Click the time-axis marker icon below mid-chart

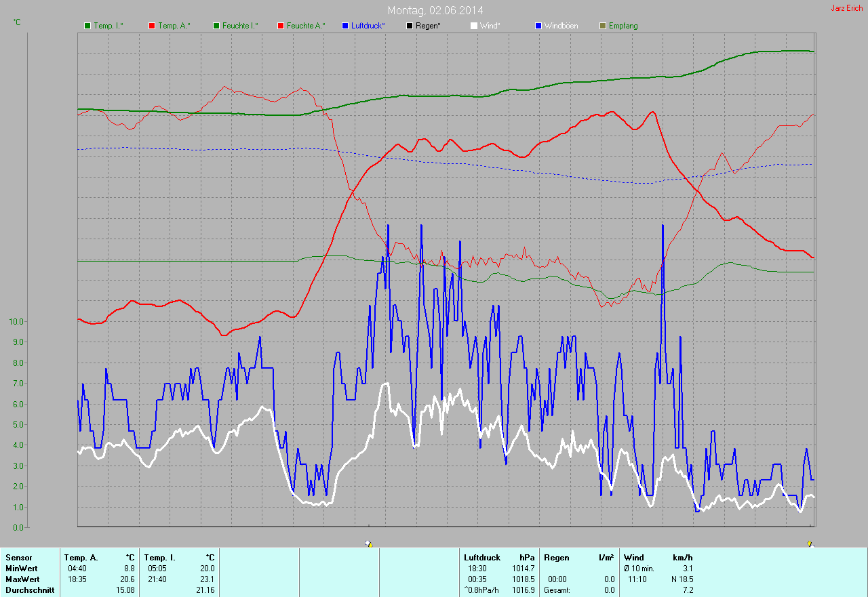coord(369,543)
